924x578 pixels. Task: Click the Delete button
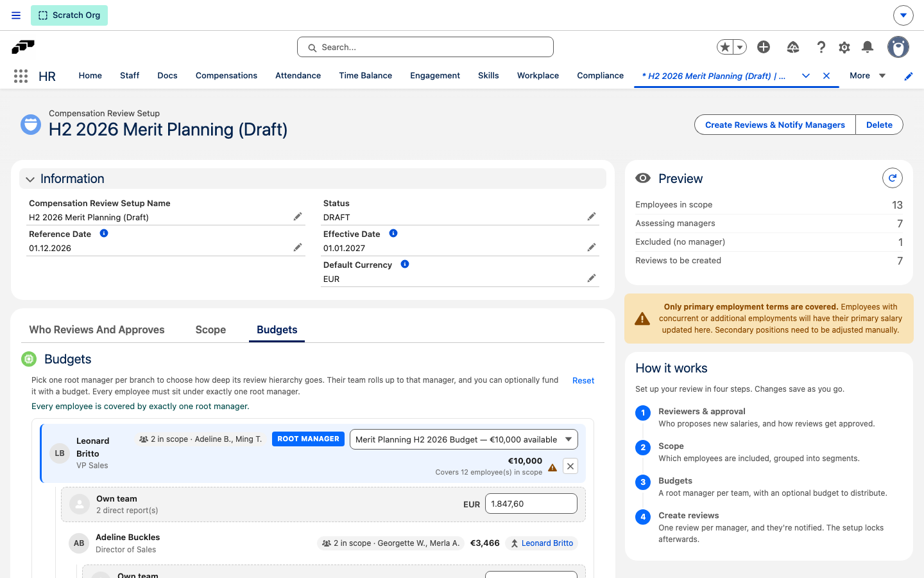pos(879,125)
